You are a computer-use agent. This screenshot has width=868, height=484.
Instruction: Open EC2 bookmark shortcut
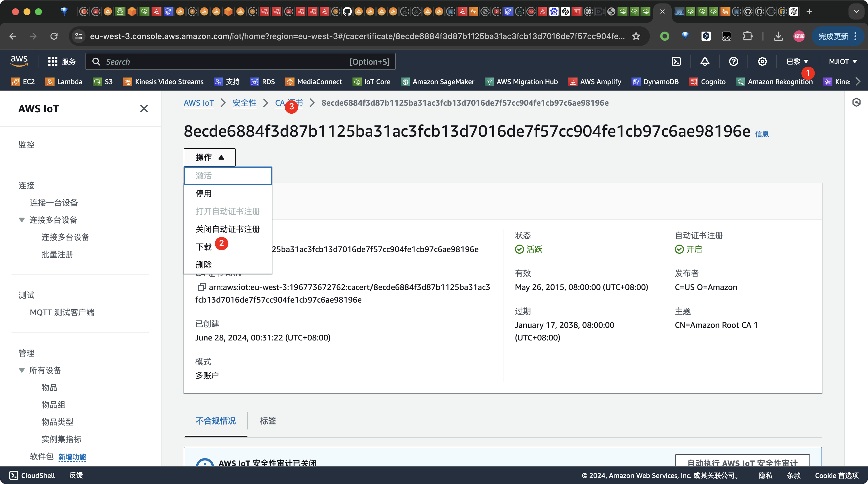click(23, 82)
